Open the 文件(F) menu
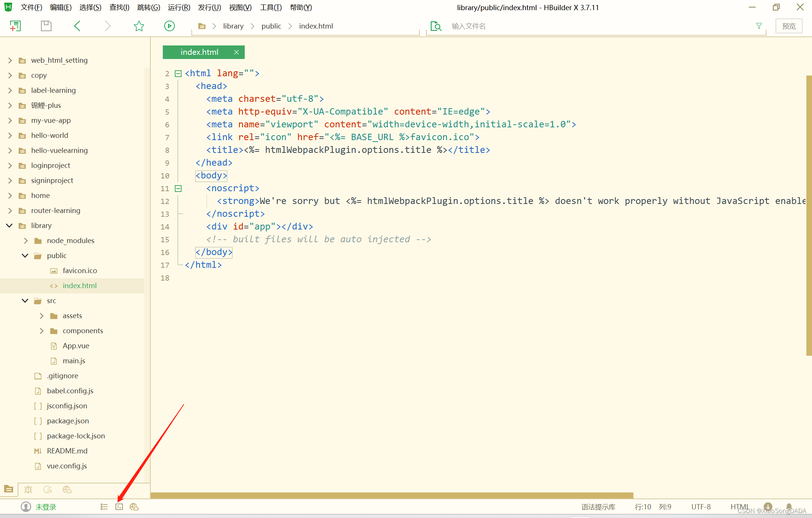Image resolution: width=812 pixels, height=518 pixels. point(31,8)
